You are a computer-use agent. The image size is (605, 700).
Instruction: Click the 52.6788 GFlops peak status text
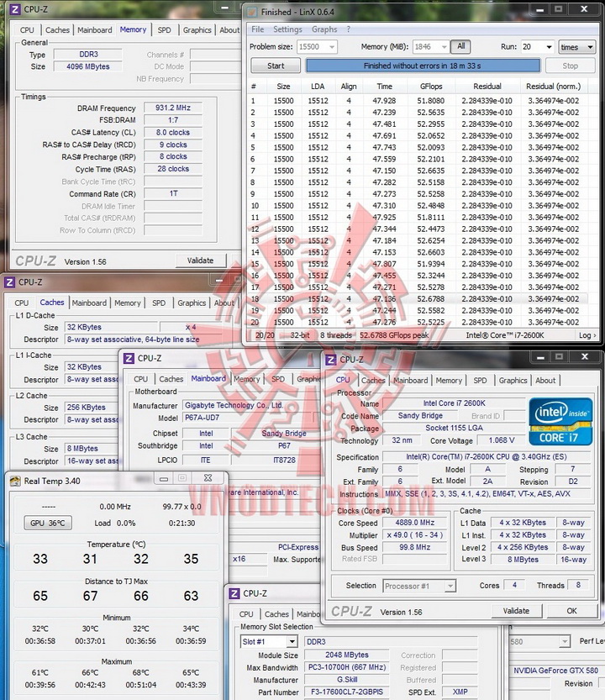coord(394,335)
